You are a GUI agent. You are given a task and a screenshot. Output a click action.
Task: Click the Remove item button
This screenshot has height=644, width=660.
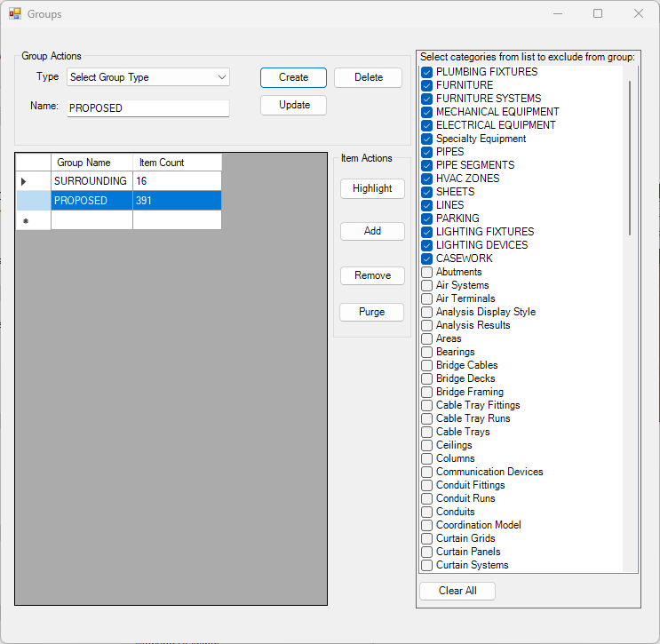pyautogui.click(x=372, y=275)
